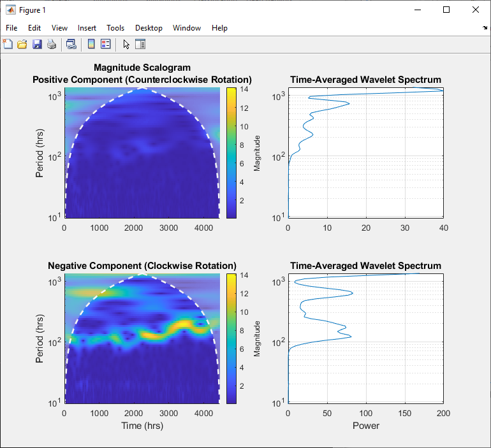Screen dimensions: 491x448
Task: Click the MATLAB logo icon in the title bar
Action: point(11,10)
